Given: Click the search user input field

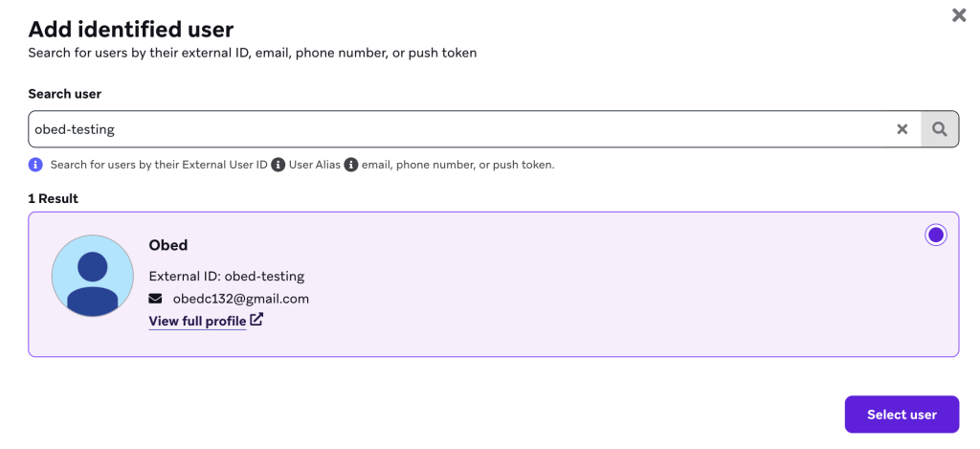Looking at the screenshot, I should click(x=459, y=129).
